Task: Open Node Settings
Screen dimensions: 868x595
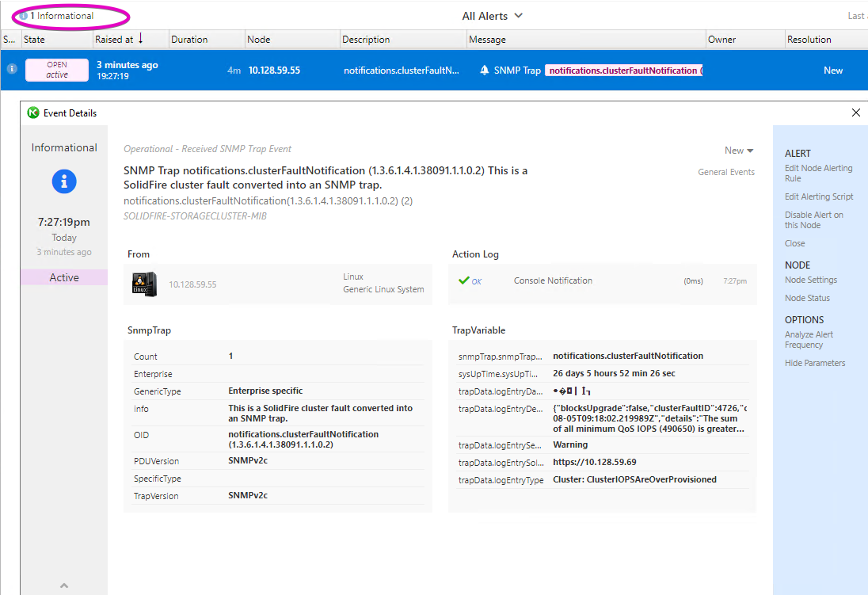Action: [x=811, y=280]
